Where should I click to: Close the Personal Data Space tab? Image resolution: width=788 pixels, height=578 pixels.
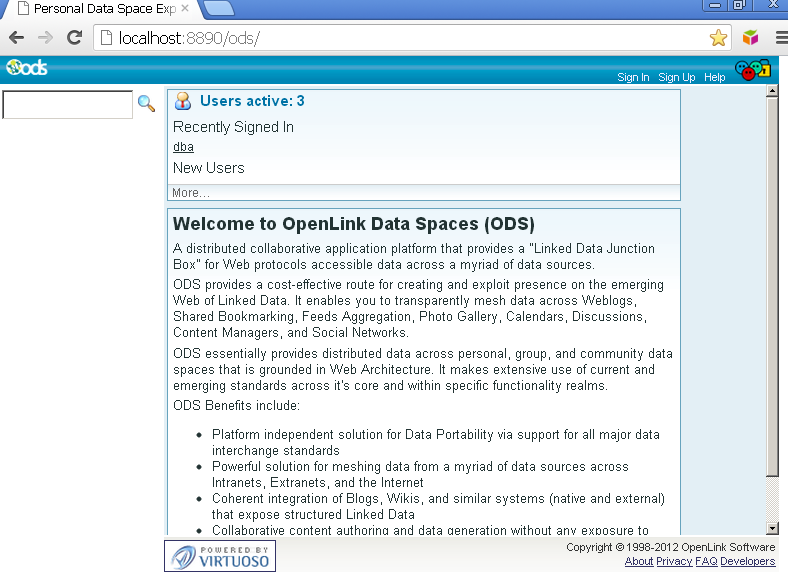point(185,9)
